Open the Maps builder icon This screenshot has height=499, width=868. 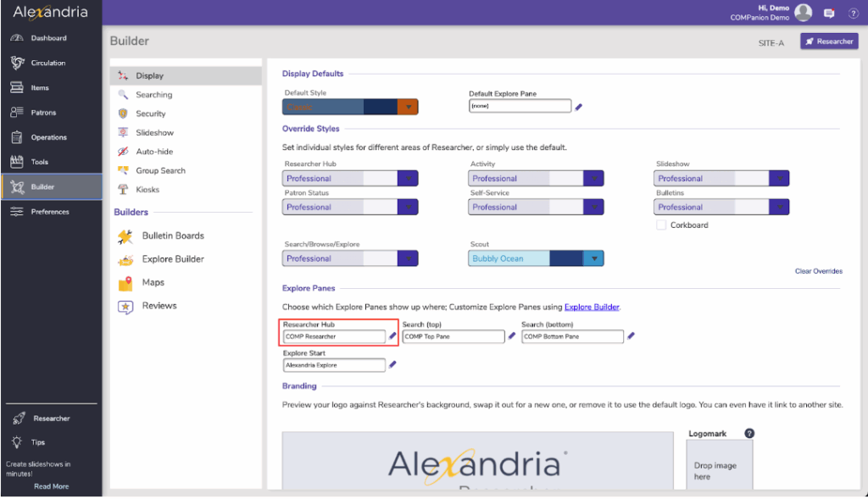pos(125,283)
